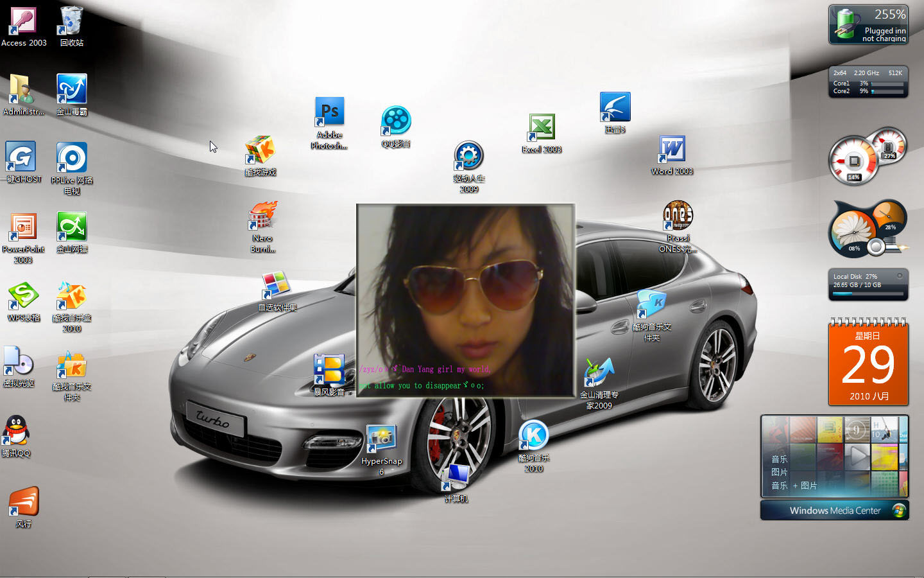
Task: Select the 酷我游戏 icon
Action: [x=261, y=156]
